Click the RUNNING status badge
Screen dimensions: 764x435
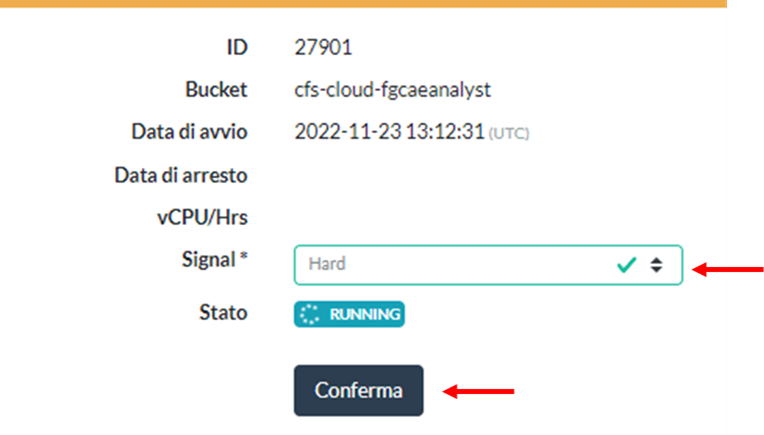(349, 314)
